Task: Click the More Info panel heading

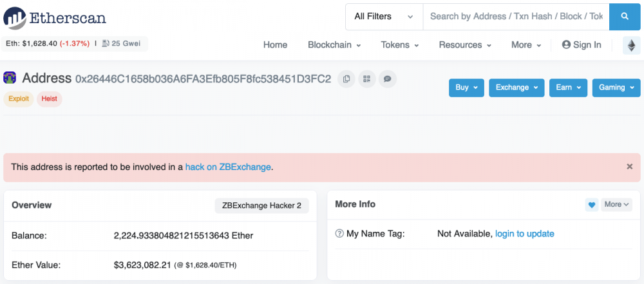Action: coord(355,204)
